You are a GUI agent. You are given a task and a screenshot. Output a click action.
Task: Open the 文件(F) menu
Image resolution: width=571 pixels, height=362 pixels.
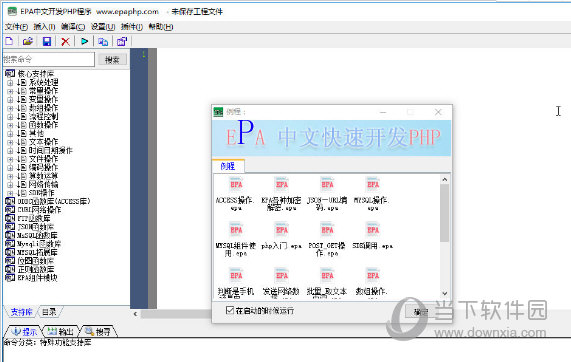click(x=16, y=27)
